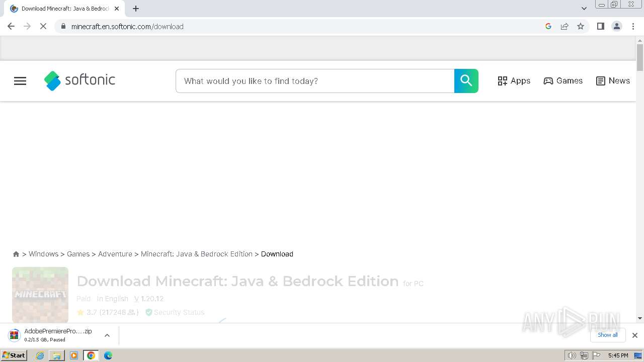Viewport: 644px width, 362px height.
Task: Click the volume tray icon
Action: [572, 355]
